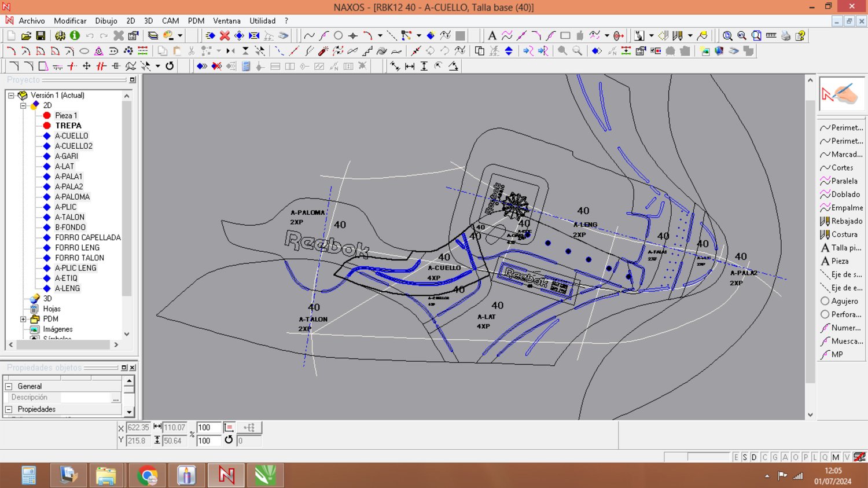Image resolution: width=868 pixels, height=488 pixels.
Task: Open the Dibujo menu
Action: pos(106,21)
